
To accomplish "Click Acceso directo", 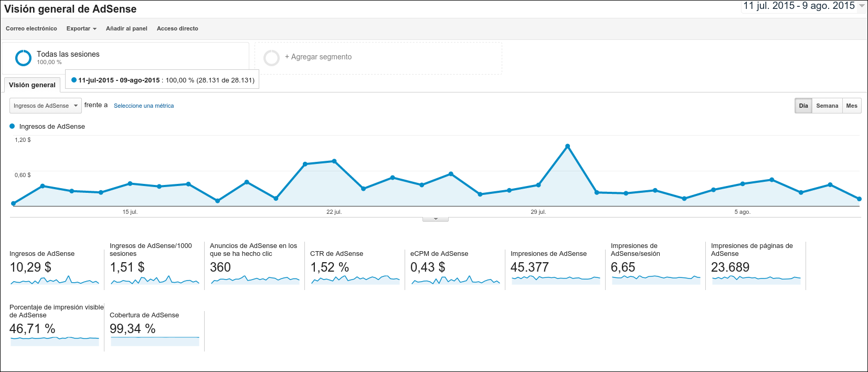I will pos(177,28).
